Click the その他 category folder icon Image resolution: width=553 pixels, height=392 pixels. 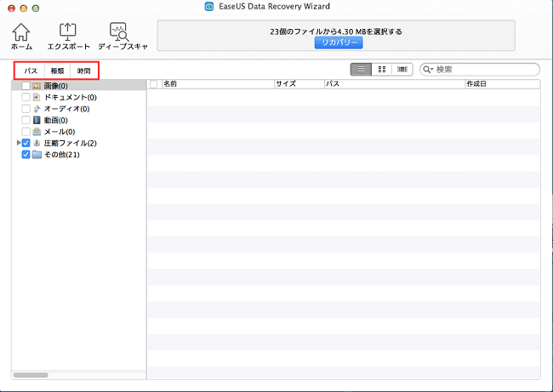tap(37, 155)
